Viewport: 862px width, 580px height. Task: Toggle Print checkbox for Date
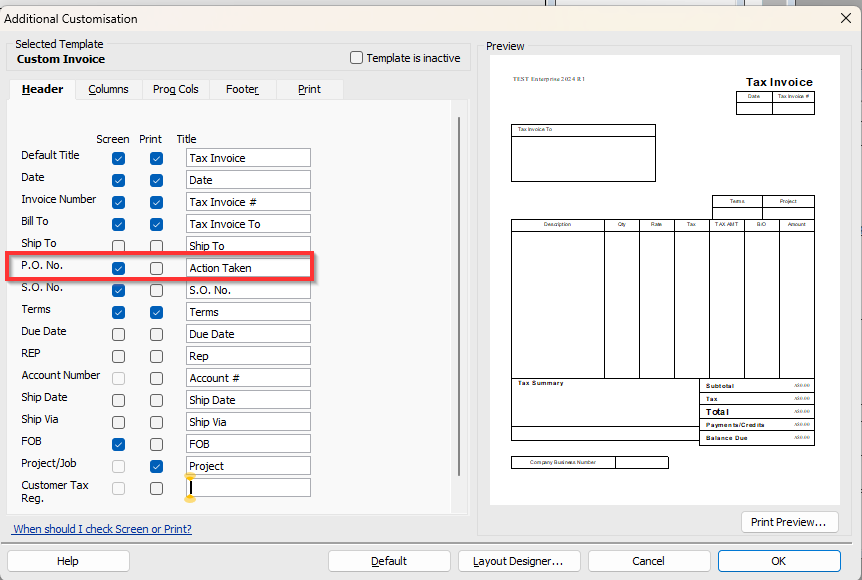(x=157, y=180)
